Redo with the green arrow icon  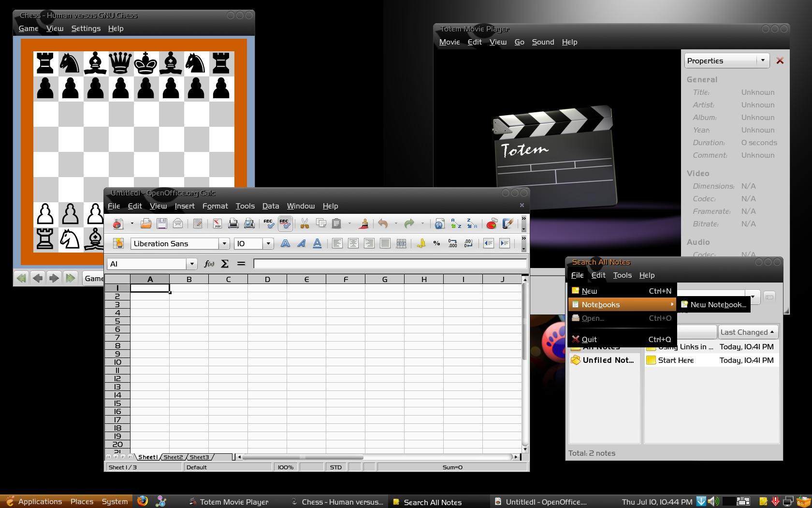(409, 224)
